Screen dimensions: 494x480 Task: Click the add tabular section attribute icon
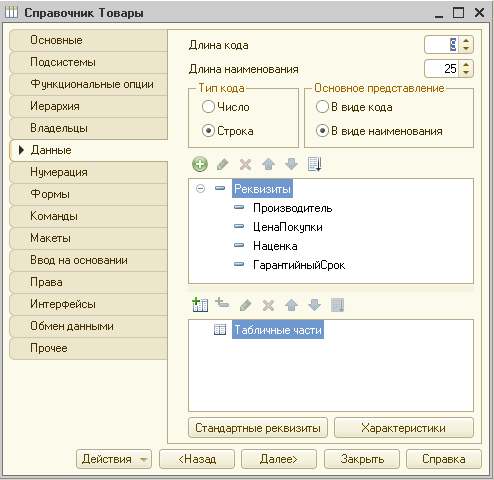[222, 303]
